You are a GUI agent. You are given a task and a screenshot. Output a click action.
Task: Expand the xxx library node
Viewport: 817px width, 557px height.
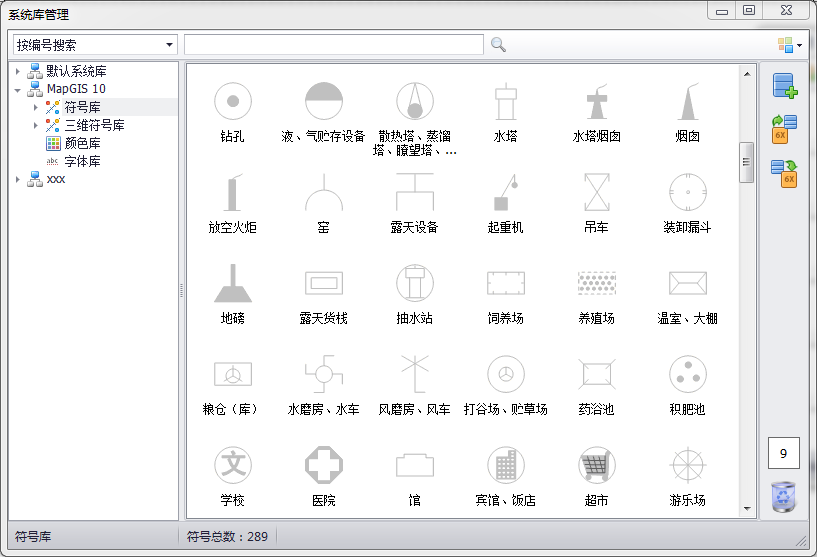click(x=18, y=179)
